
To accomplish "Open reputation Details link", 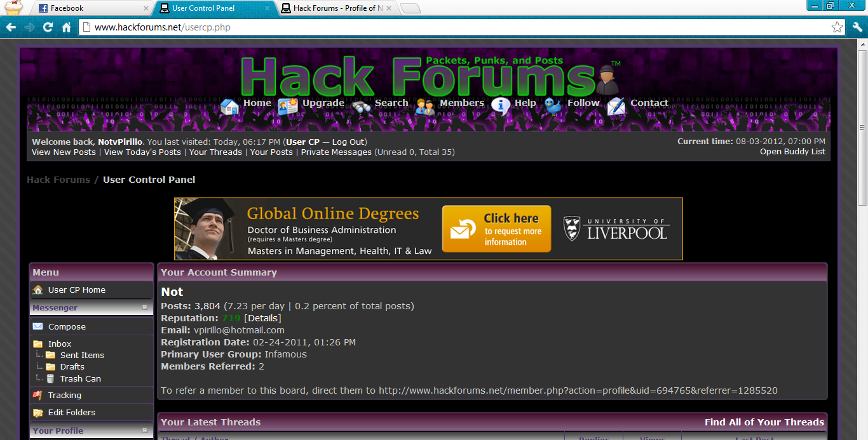I will coord(262,318).
